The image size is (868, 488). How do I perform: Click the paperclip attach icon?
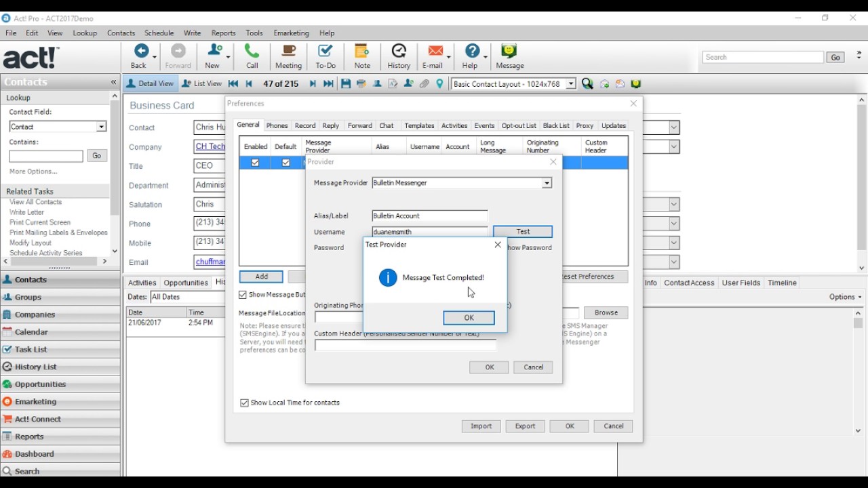click(425, 84)
